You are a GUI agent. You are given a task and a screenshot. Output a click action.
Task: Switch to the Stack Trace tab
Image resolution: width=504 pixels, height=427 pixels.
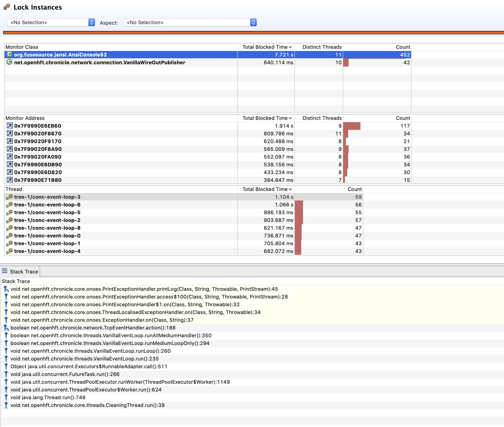click(x=24, y=271)
